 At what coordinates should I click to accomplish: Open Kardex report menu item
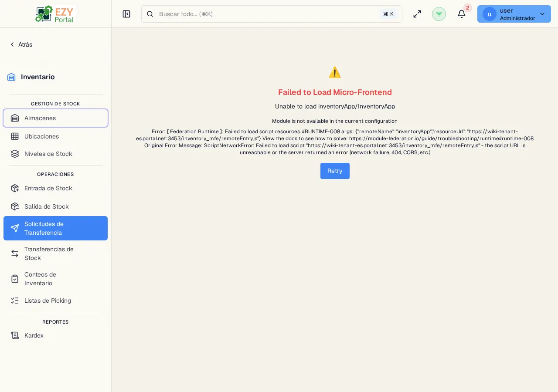point(55,335)
